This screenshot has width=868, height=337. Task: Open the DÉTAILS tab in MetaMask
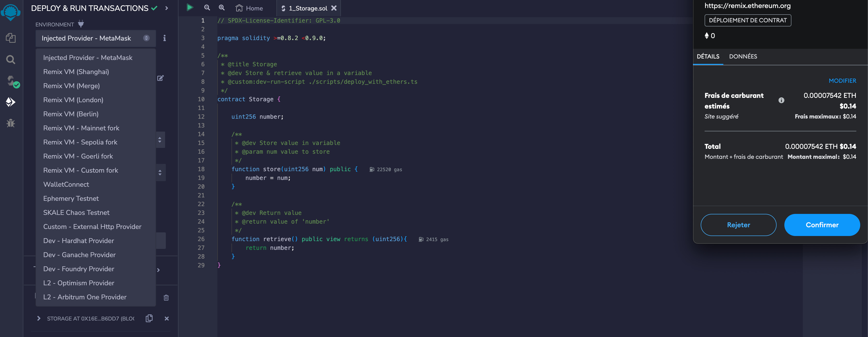[708, 57]
